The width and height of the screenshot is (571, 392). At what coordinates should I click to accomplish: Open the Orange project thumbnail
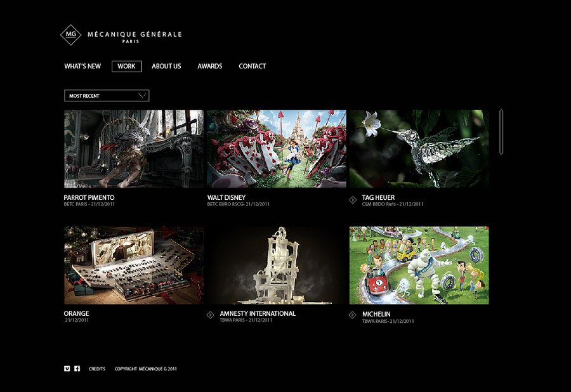coord(134,265)
